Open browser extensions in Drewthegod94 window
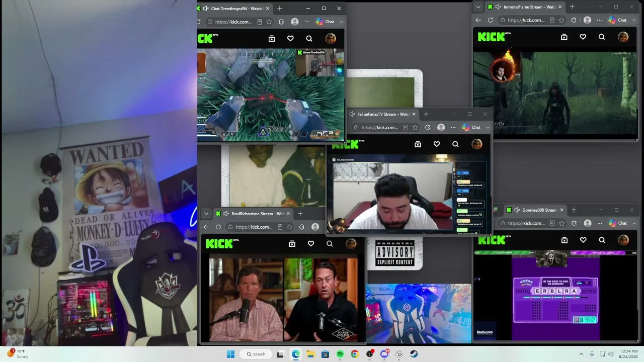The width and height of the screenshot is (644, 362). [281, 22]
